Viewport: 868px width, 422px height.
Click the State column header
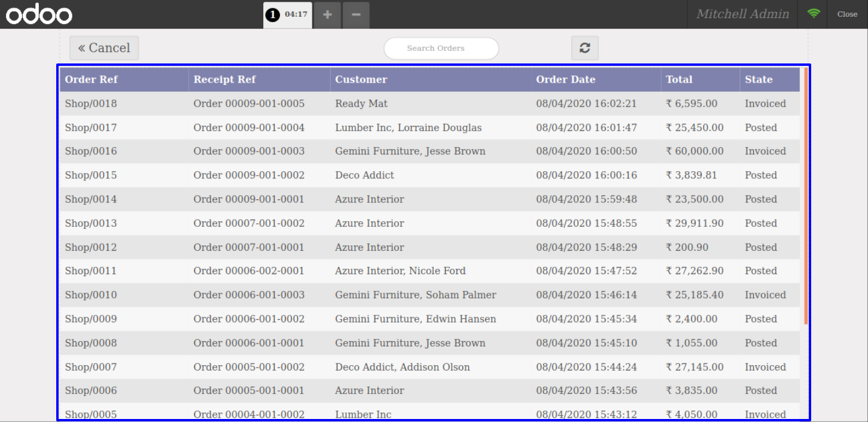click(x=770, y=80)
